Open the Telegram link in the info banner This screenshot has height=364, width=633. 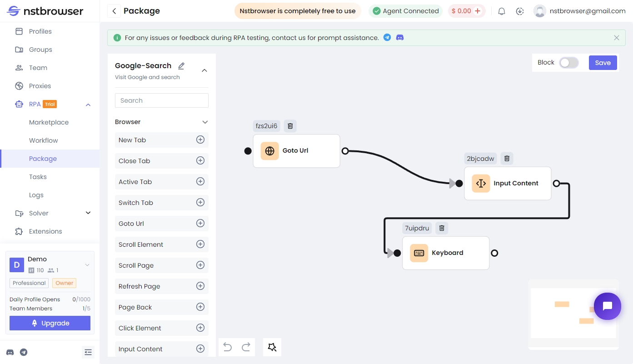pyautogui.click(x=387, y=38)
